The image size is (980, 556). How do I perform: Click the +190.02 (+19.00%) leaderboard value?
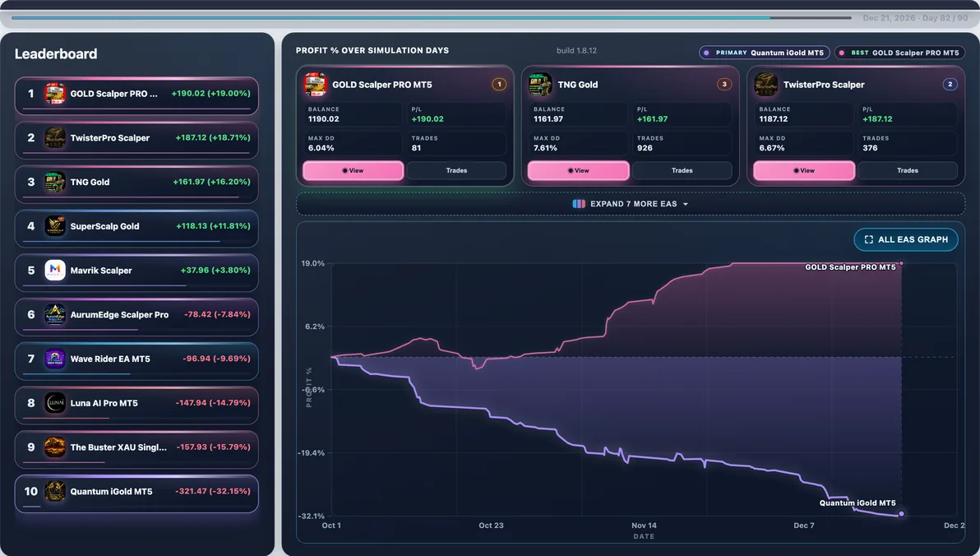point(210,93)
